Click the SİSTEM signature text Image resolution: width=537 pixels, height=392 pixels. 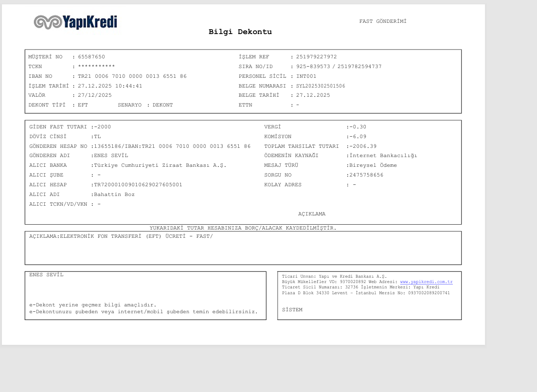coord(292,309)
